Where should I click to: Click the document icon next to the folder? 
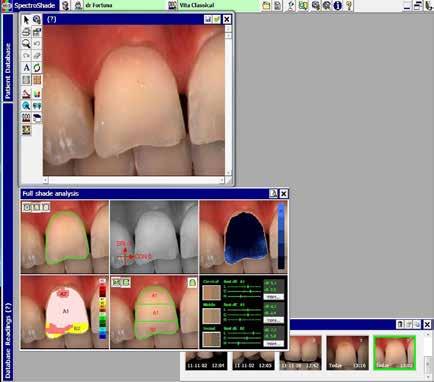(x=277, y=6)
